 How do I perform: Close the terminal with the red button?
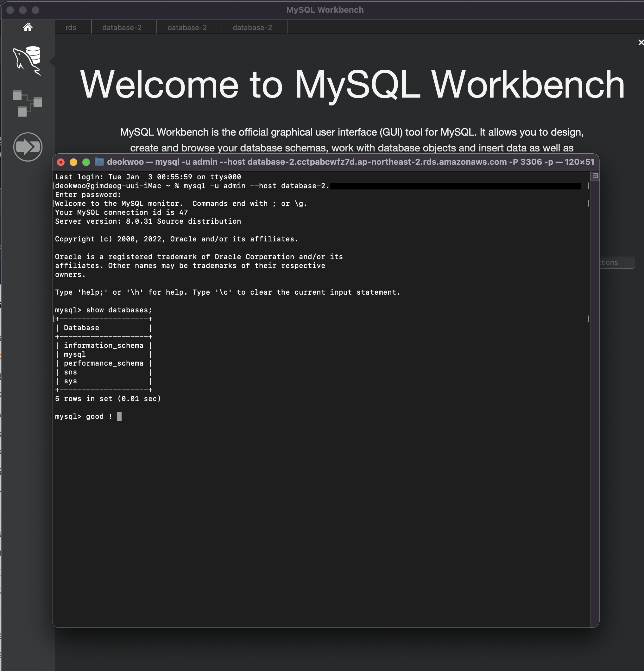[61, 162]
